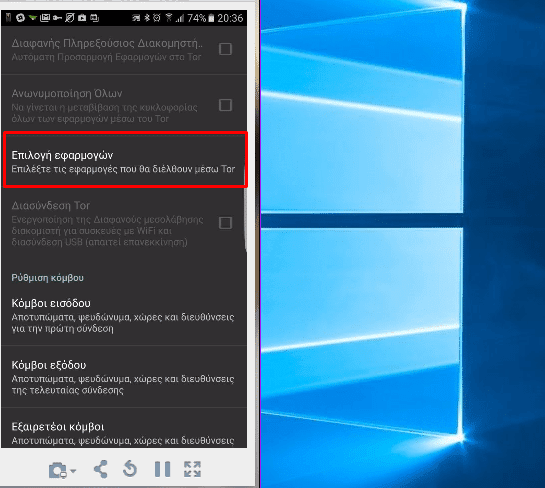Screen dimensions: 545x488
Task: Click the signal strength bars in status bar
Action: (180, 18)
